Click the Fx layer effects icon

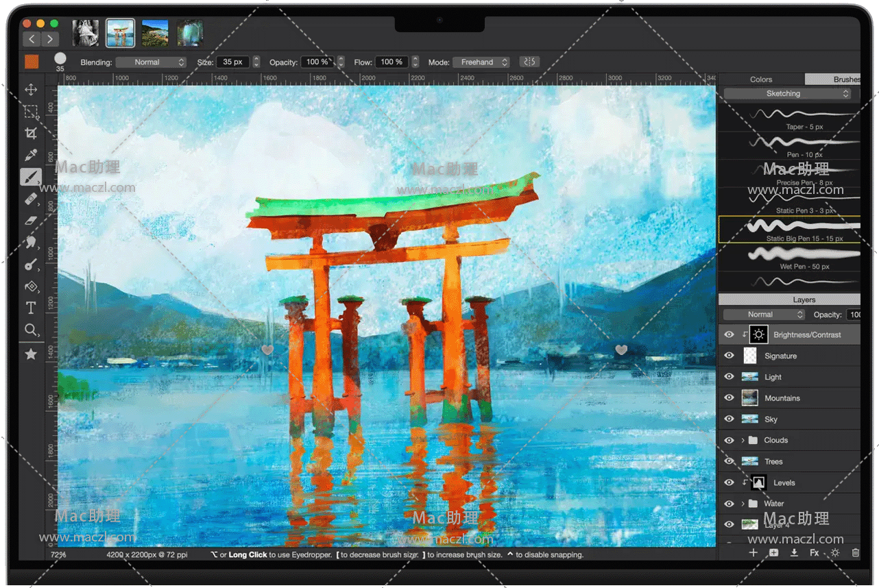pos(814,552)
